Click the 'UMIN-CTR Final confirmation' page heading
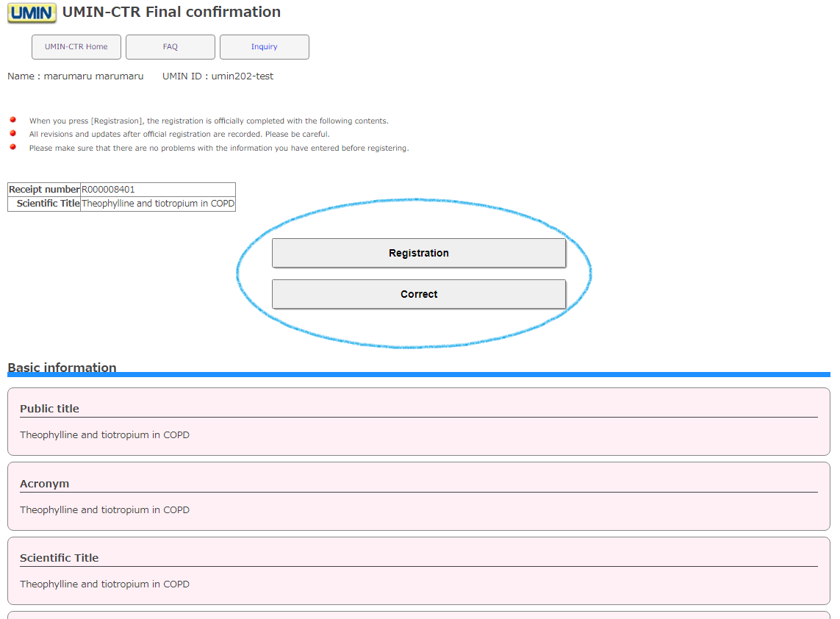 coord(171,12)
